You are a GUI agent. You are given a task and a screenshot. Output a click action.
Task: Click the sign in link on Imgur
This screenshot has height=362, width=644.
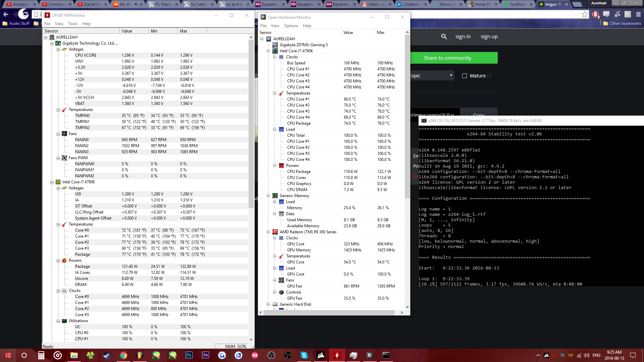point(463,37)
